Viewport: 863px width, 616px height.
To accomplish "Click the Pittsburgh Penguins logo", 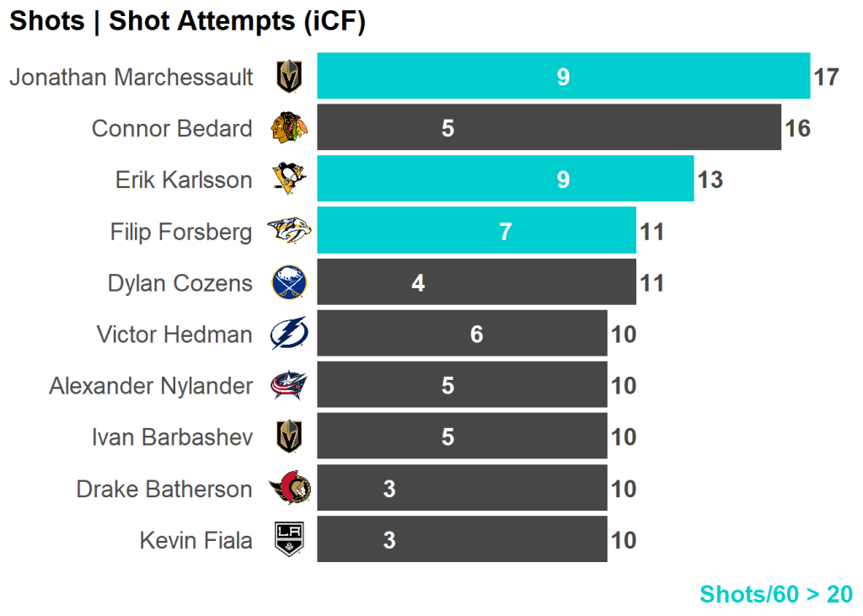I will coord(289,179).
